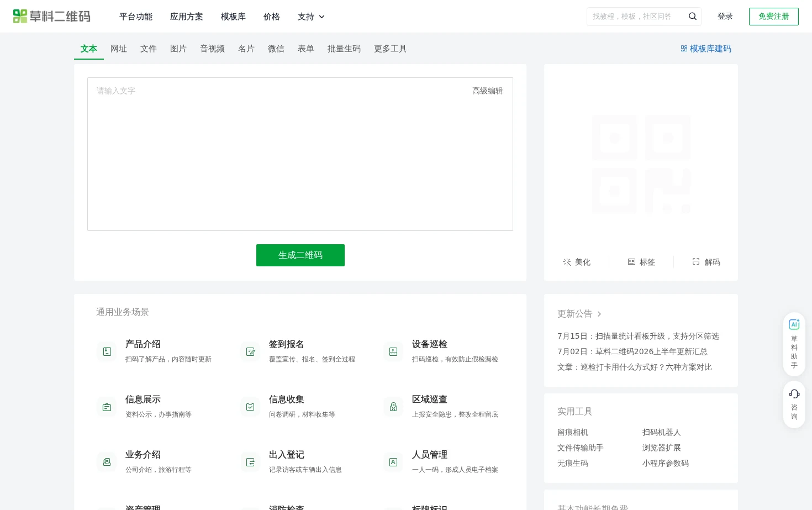
Task: Focus the 请输入文字 text area
Action: coord(300,154)
